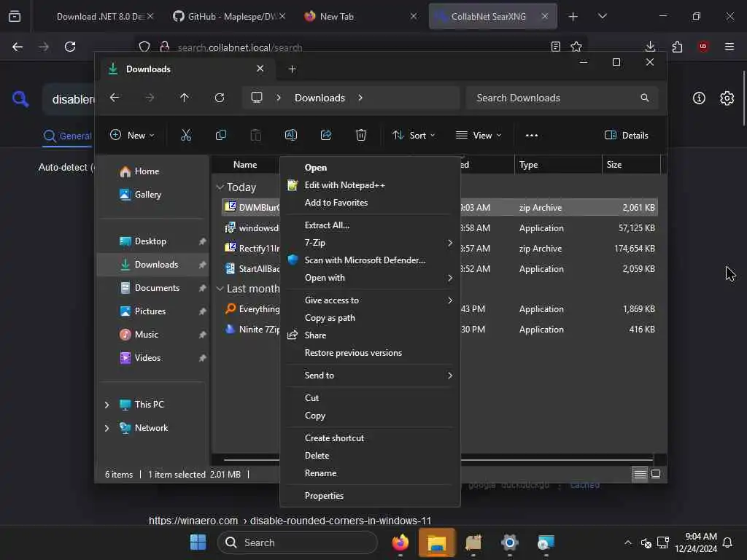Click the Cut scissors icon in Explorer toolbar
The image size is (747, 560).
click(x=186, y=135)
